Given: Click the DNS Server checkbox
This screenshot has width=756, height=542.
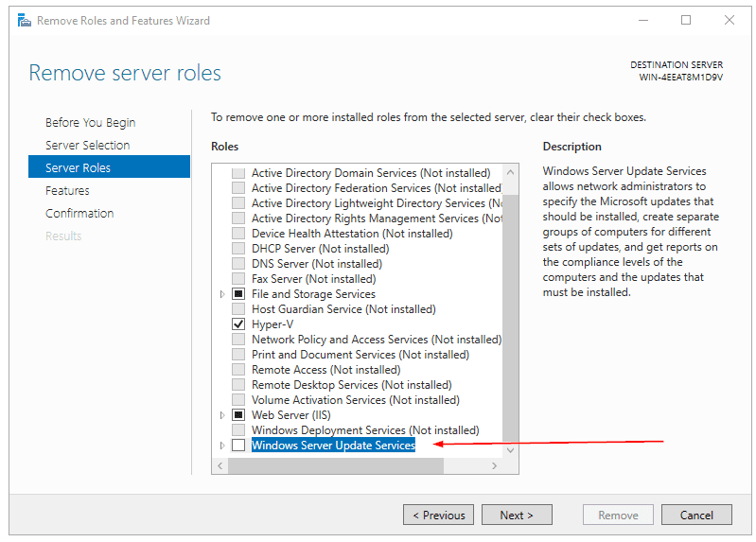Looking at the screenshot, I should [238, 264].
